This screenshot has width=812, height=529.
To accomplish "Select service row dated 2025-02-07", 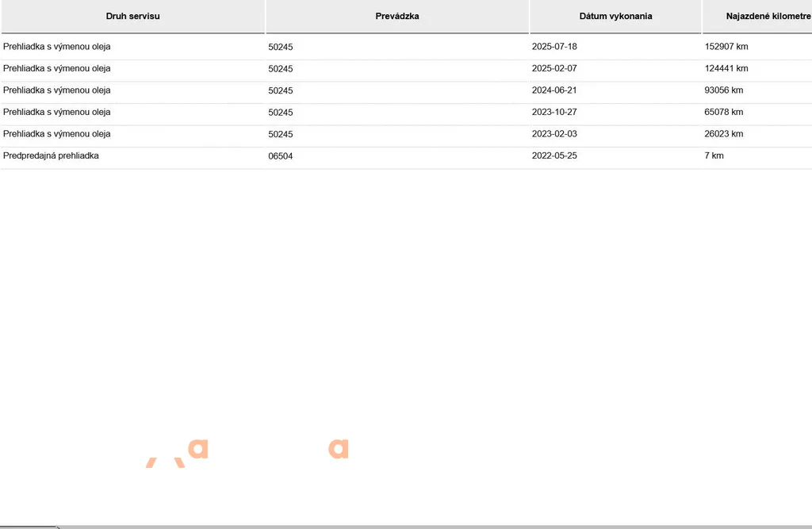I will (407, 68).
